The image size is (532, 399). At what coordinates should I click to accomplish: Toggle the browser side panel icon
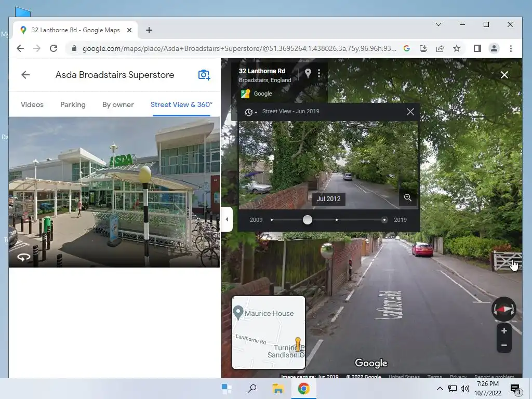[x=477, y=48]
